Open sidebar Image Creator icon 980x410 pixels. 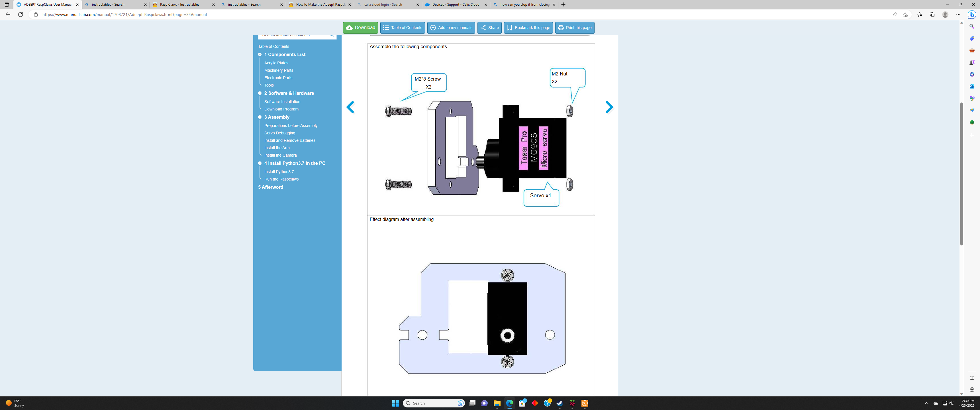[x=972, y=98]
